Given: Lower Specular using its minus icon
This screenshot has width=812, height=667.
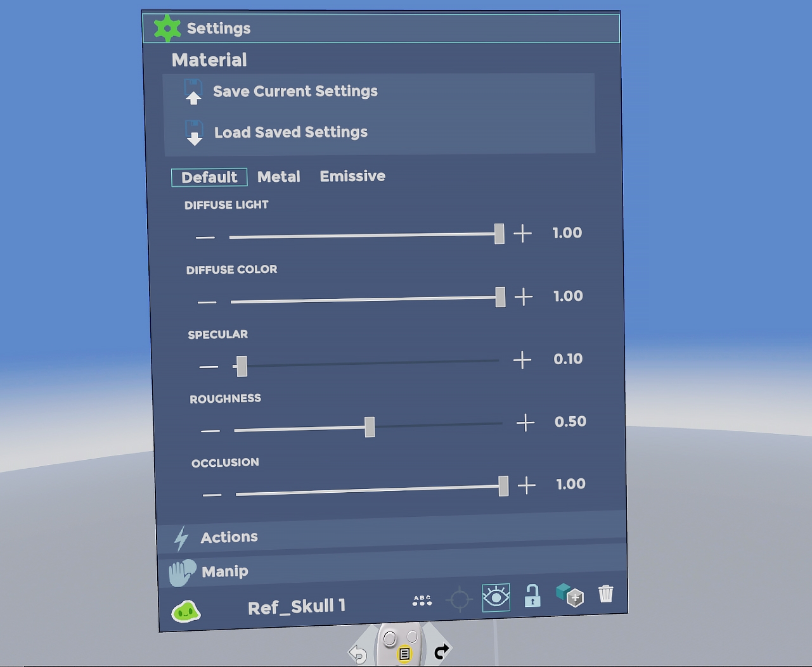Looking at the screenshot, I should (x=209, y=367).
